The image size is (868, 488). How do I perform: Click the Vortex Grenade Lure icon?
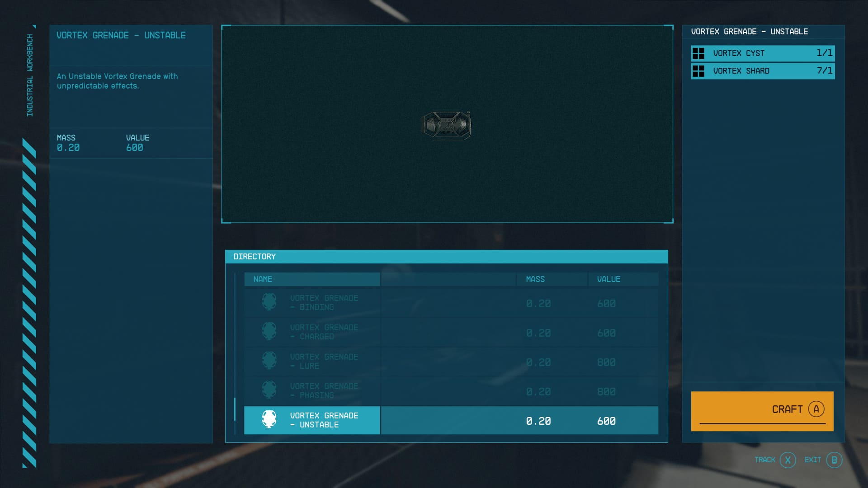[269, 361]
